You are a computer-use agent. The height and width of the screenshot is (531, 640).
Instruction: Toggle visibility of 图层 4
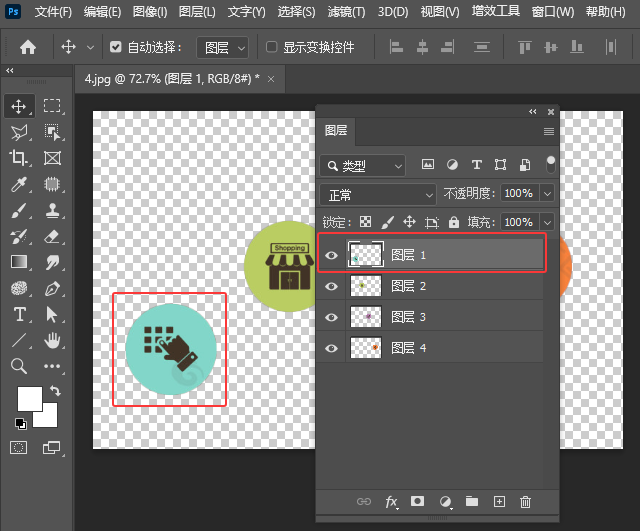point(331,348)
